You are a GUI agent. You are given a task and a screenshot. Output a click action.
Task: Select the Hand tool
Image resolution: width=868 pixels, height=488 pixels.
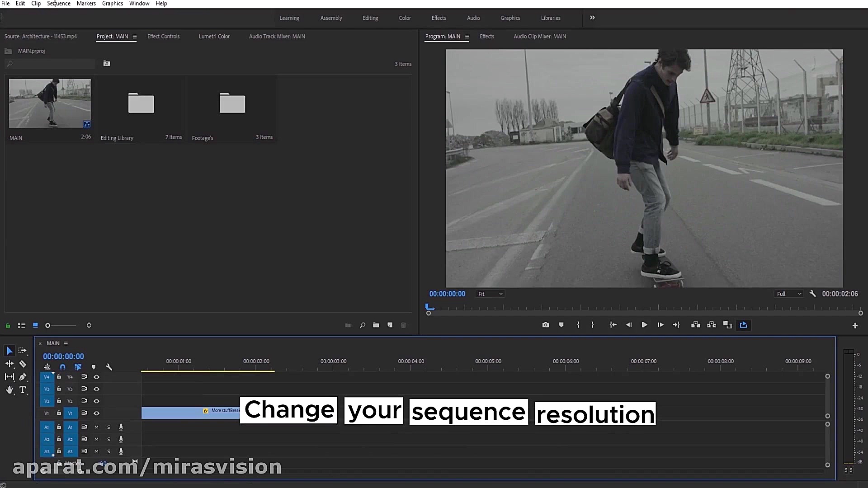pyautogui.click(x=9, y=390)
